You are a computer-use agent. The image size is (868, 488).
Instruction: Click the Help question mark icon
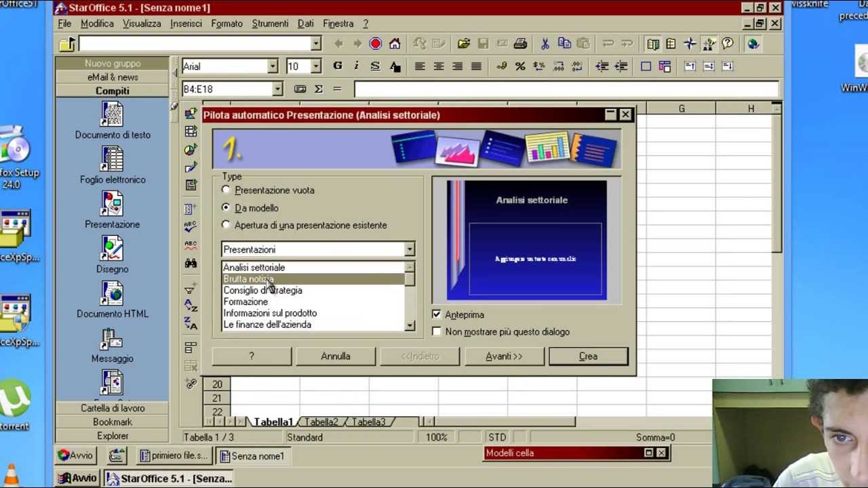[728, 44]
